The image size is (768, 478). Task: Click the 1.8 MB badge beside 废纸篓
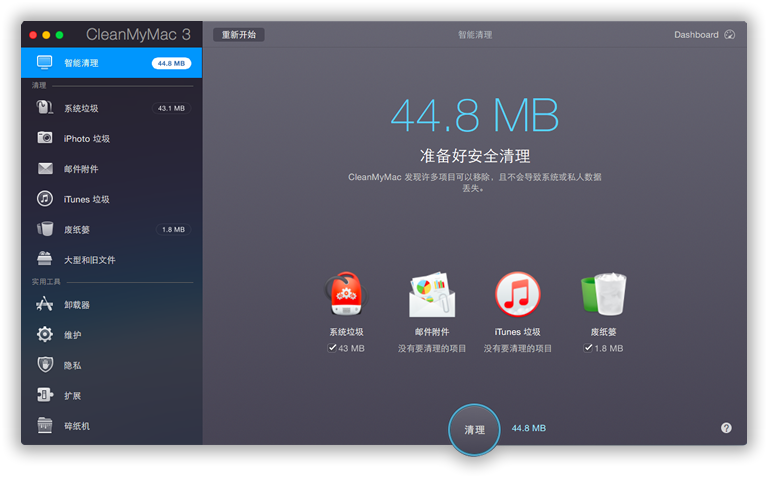tap(173, 229)
